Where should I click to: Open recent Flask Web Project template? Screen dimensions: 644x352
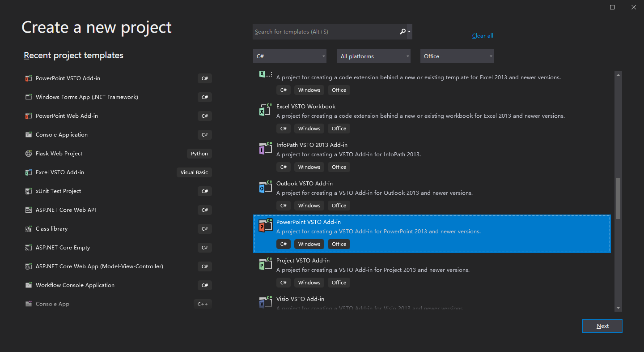pos(118,154)
